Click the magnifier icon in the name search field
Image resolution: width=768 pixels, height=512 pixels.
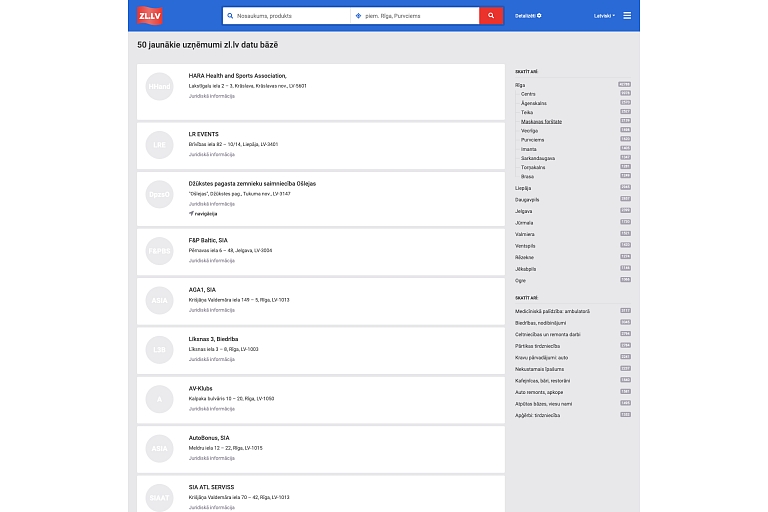coord(230,16)
